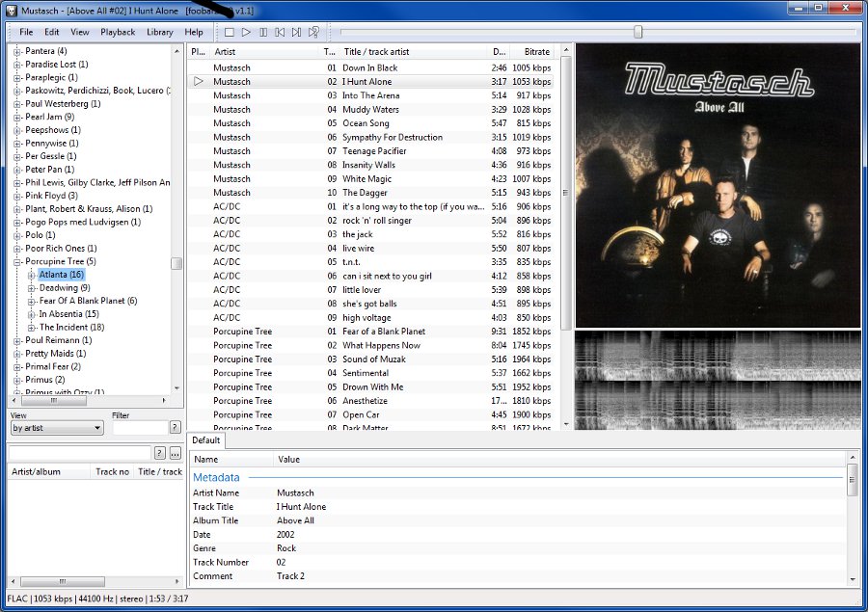Sort playlist by Title / track artist header

pos(414,51)
